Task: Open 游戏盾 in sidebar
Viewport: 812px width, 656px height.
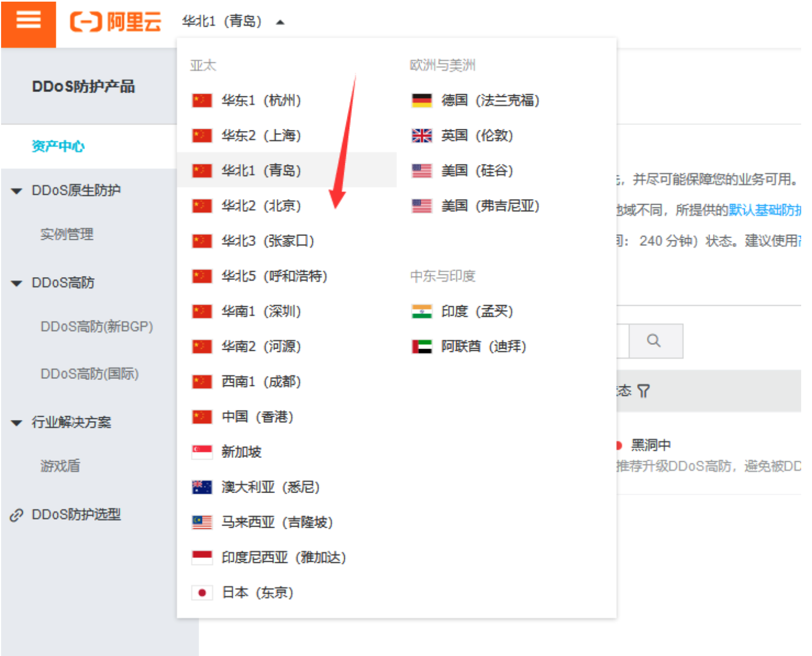Action: [60, 466]
